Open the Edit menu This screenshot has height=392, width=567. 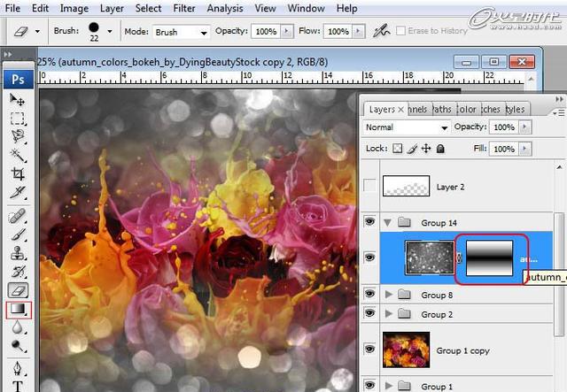click(x=40, y=8)
